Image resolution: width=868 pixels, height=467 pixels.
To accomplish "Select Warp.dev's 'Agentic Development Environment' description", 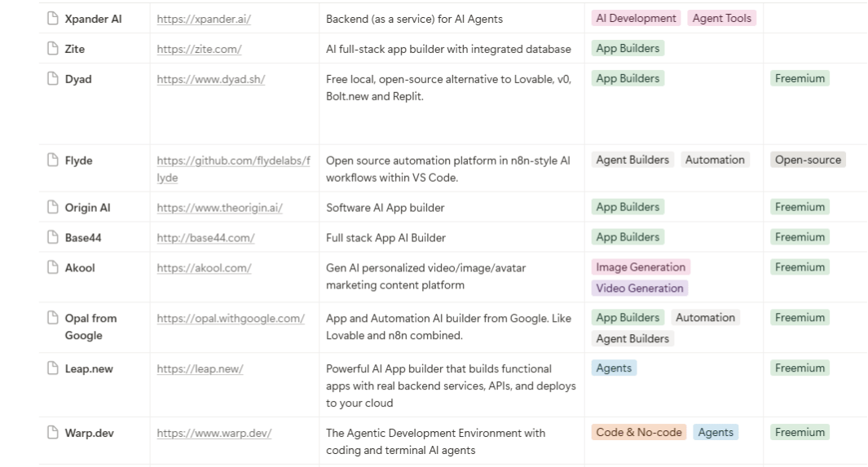I will click(x=436, y=441).
